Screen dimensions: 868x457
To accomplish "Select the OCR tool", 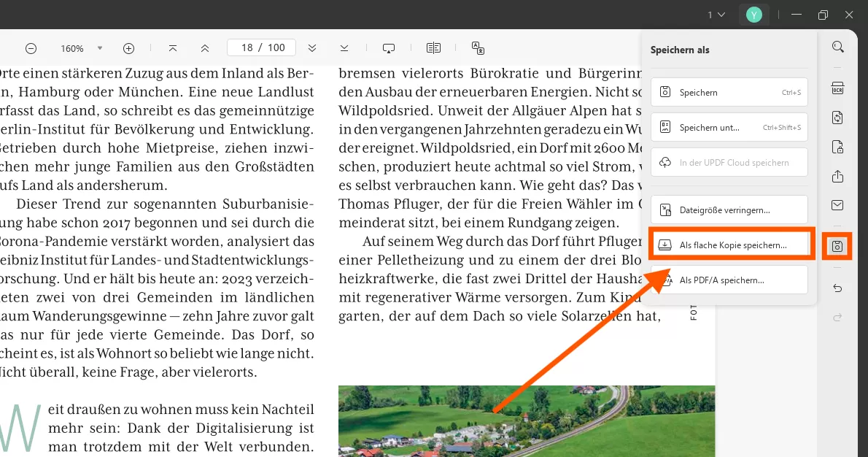I will coord(837,87).
